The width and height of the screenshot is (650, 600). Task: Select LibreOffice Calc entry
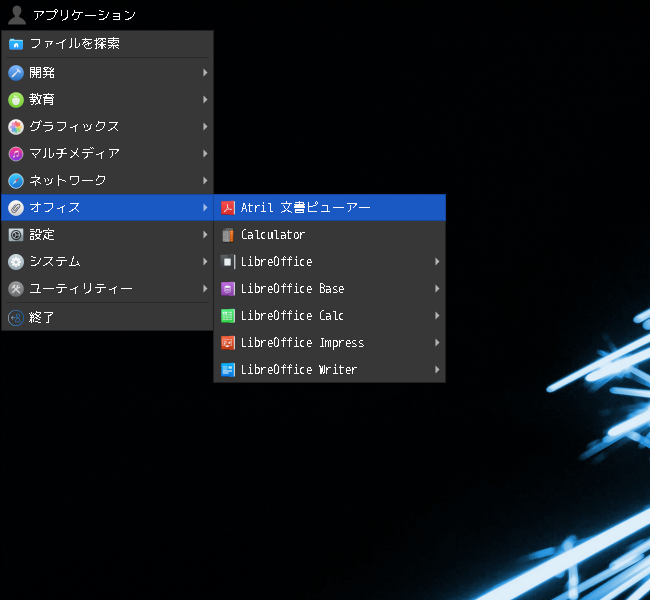pyautogui.click(x=330, y=316)
